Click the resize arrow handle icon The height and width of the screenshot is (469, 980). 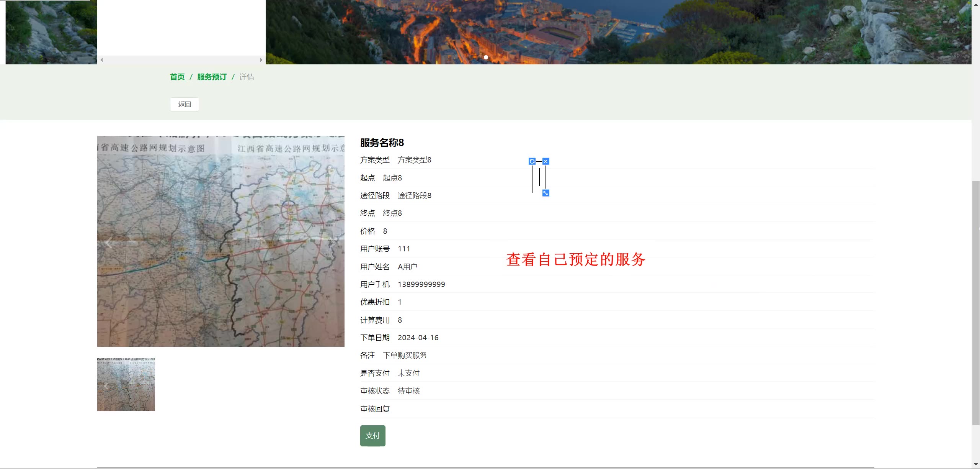click(x=546, y=193)
